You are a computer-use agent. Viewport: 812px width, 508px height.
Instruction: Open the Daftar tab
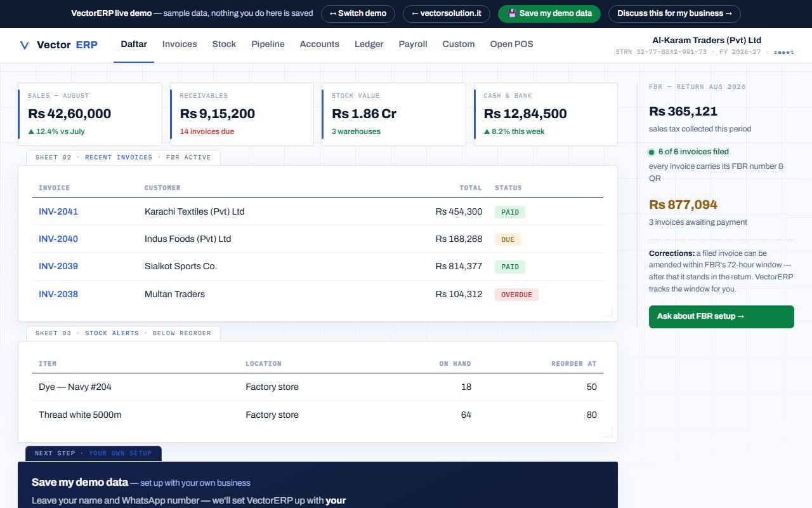click(134, 44)
